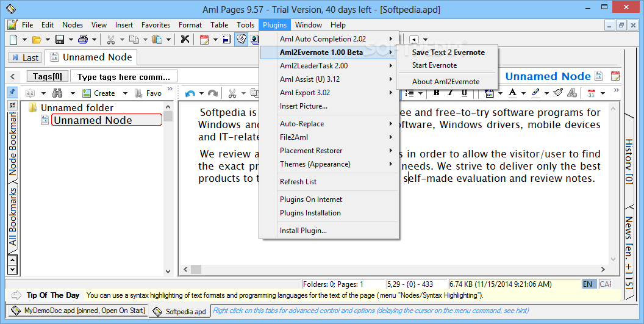Click the highlighter pen color icon
This screenshot has width=644, height=324.
[535, 93]
